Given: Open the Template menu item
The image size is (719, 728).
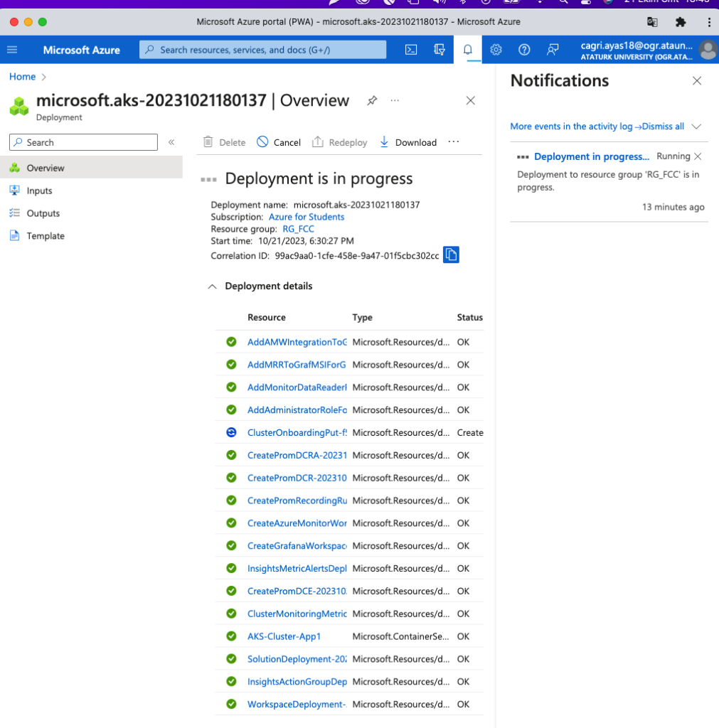Looking at the screenshot, I should click(46, 236).
